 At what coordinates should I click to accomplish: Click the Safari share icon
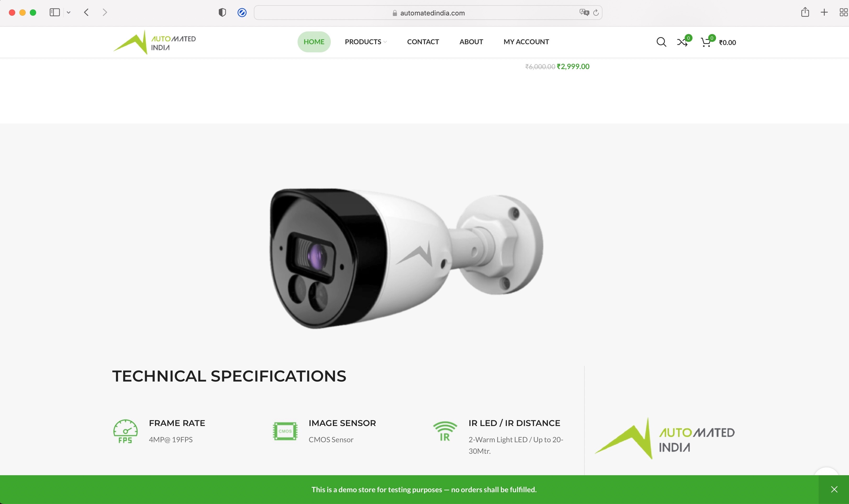(805, 12)
